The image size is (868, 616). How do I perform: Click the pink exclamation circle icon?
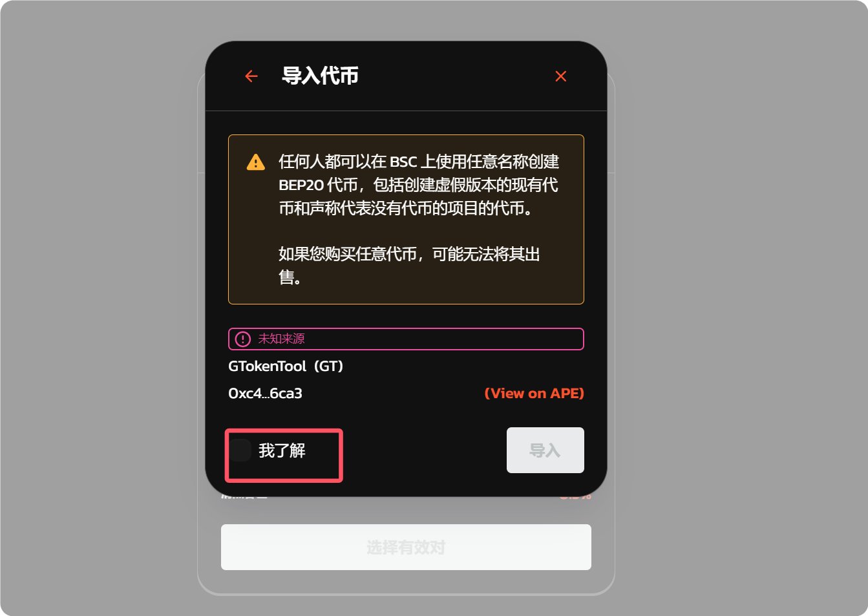243,339
